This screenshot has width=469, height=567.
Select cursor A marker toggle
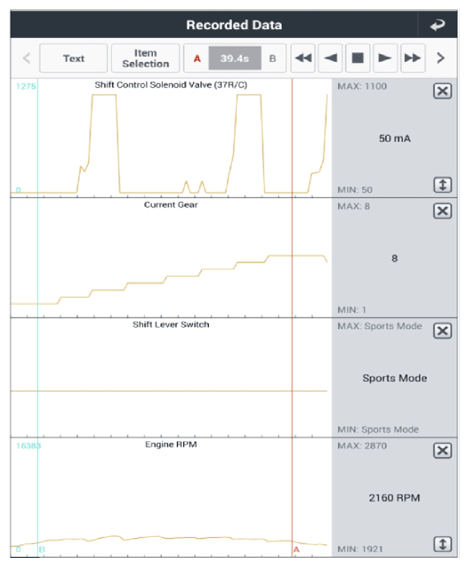(197, 58)
